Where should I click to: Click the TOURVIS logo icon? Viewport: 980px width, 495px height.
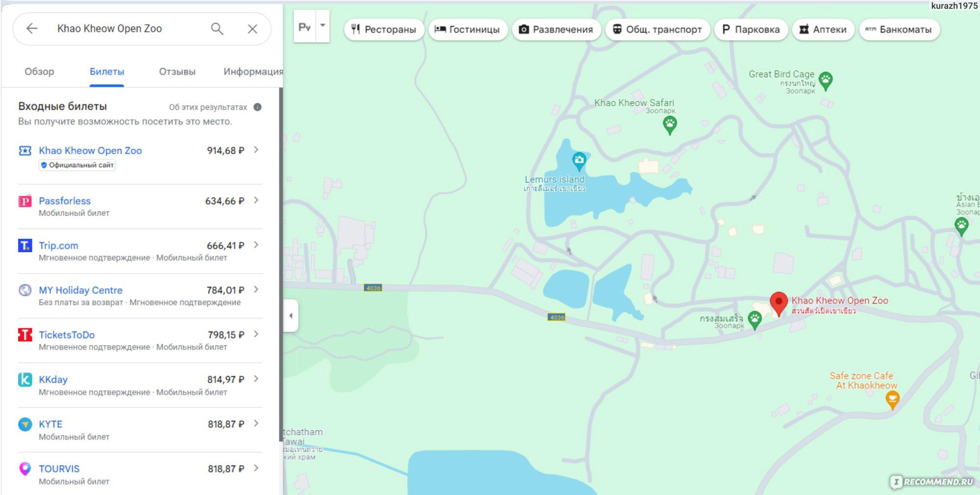pyautogui.click(x=25, y=469)
